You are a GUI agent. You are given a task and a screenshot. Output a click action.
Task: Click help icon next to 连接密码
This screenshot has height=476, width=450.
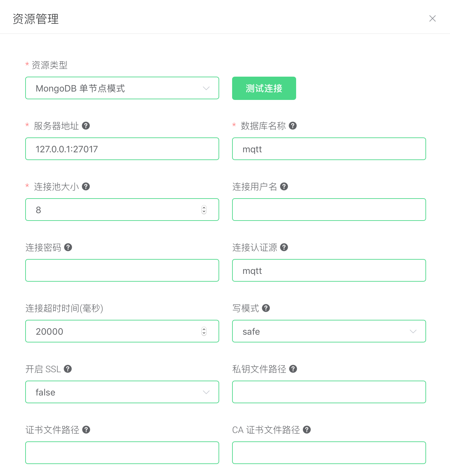click(68, 247)
